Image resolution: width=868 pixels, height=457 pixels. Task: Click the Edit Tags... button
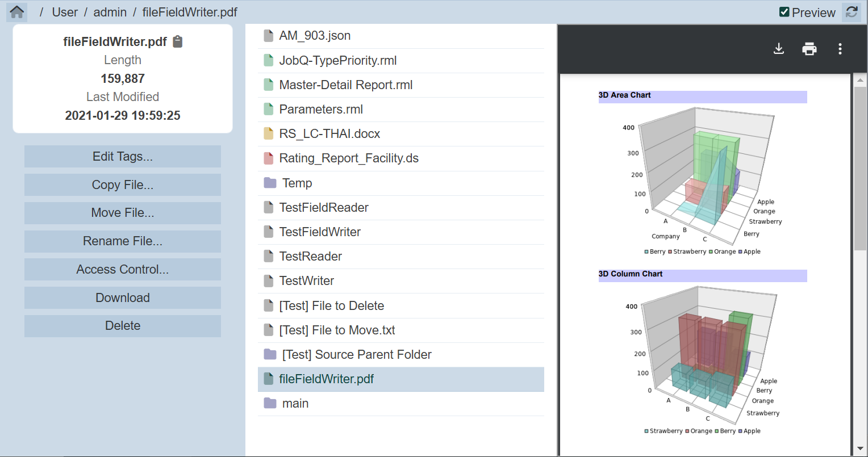pyautogui.click(x=123, y=157)
